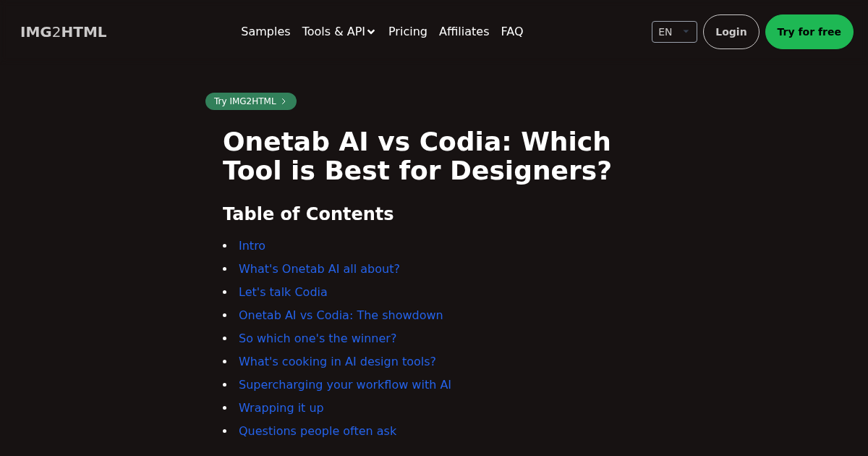Open the Pricing page

click(x=407, y=32)
